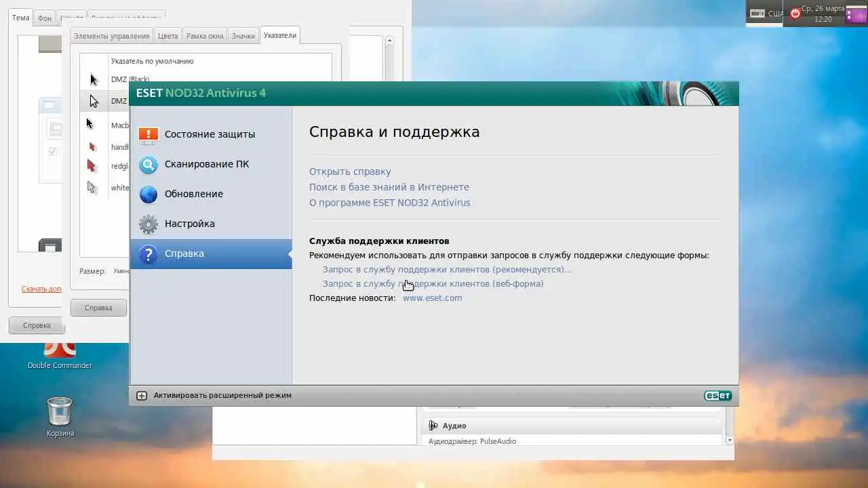This screenshot has width=868, height=488.
Task: Open the Значки tab
Action: (243, 36)
